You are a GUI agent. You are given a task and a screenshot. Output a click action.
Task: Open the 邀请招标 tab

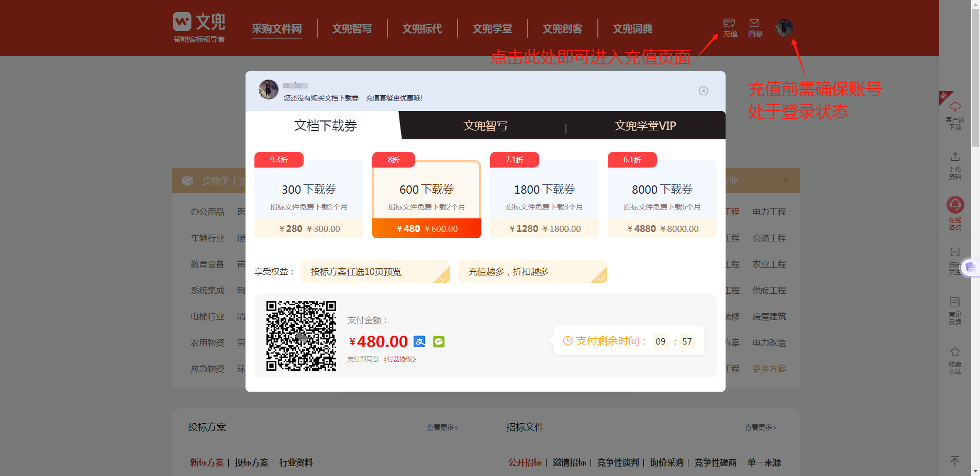coord(570,462)
